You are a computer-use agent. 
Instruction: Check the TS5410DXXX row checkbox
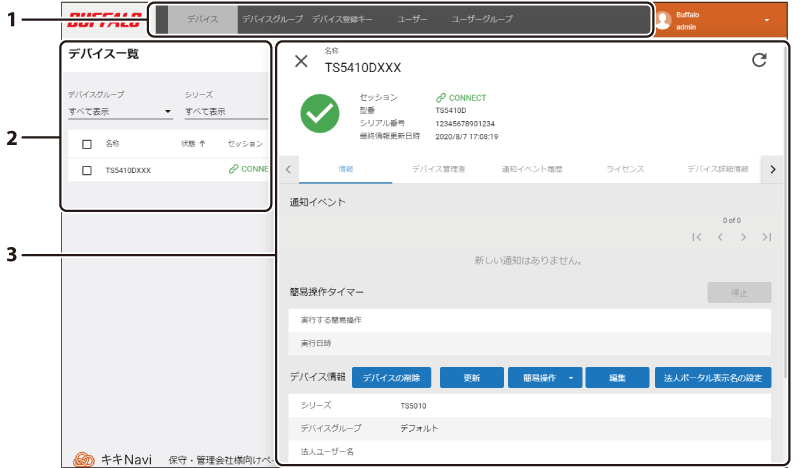coord(87,170)
